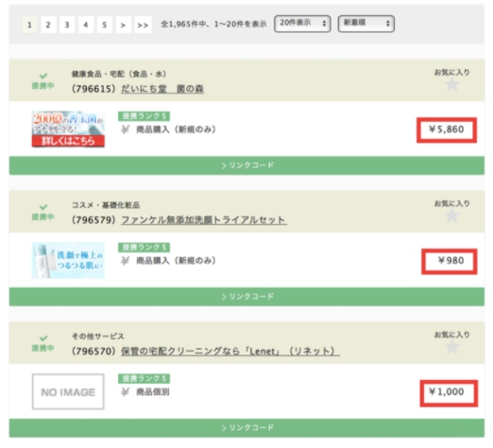Open the 新着順 sort order dropdown
Screen dimensions: 493x448
pos(366,24)
